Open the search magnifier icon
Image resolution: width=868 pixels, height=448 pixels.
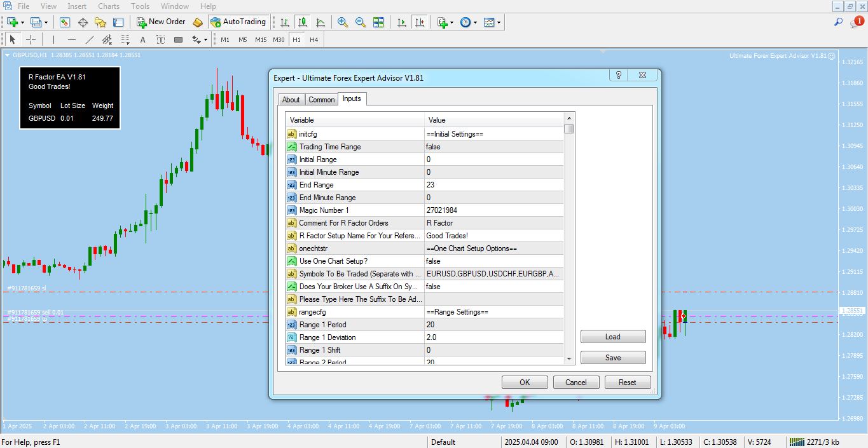pyautogui.click(x=839, y=22)
